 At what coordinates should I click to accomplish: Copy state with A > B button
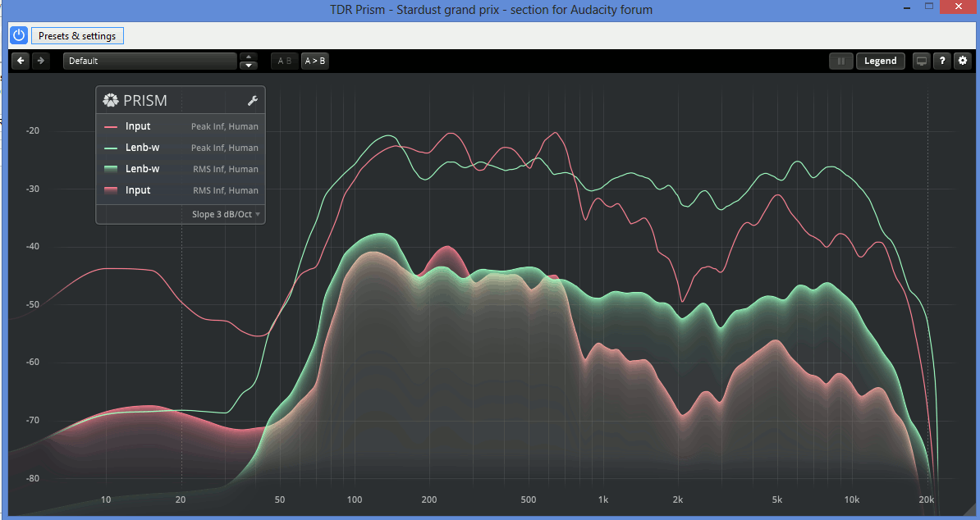click(314, 61)
